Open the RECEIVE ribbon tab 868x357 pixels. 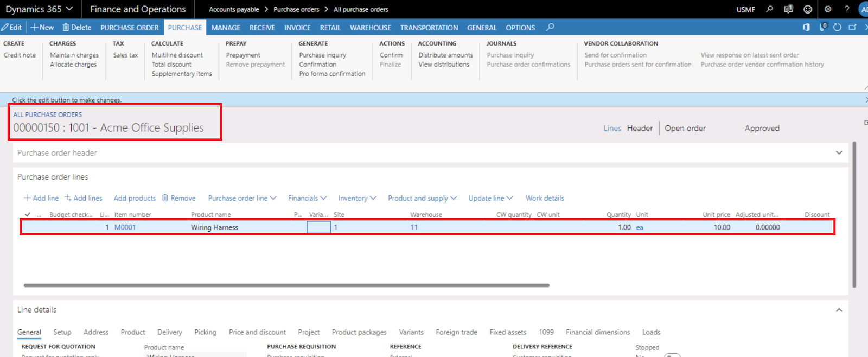tap(262, 28)
